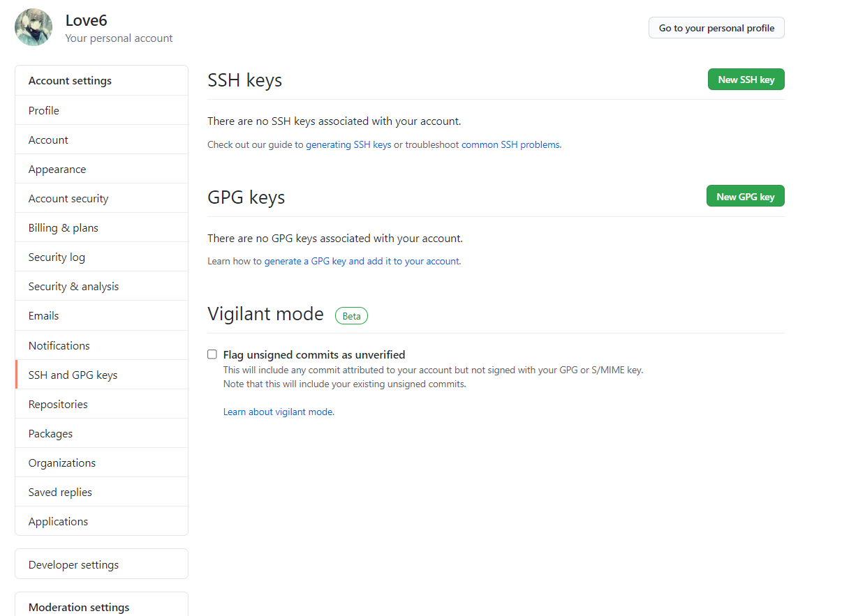
Task: Click 'Your personal account' subtitle text
Action: pos(119,38)
